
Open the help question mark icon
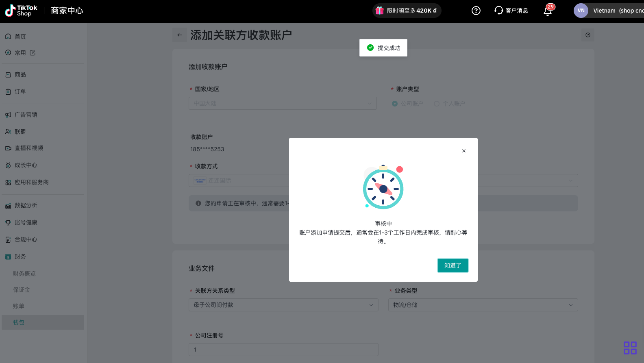pyautogui.click(x=476, y=11)
